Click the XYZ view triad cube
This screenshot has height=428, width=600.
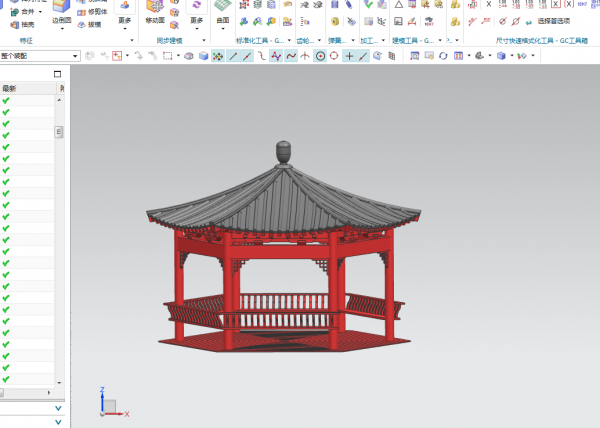click(110, 406)
